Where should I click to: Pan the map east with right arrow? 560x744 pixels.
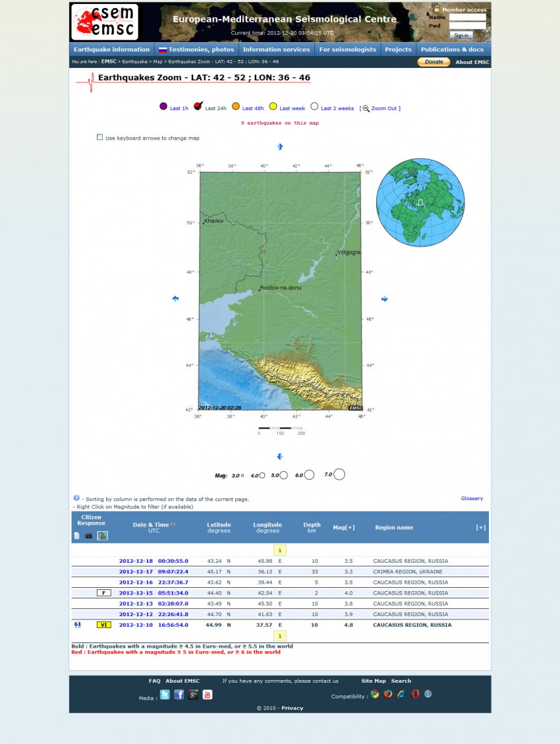click(x=385, y=299)
